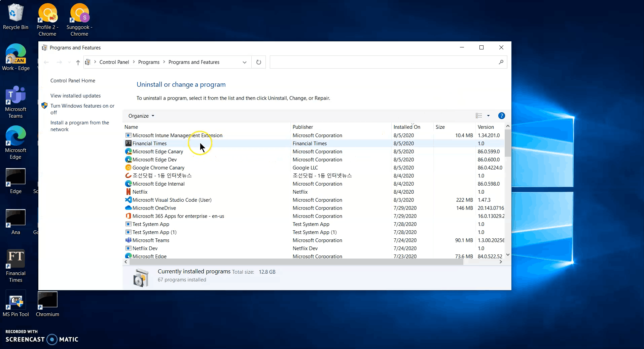Select Google Chrome Canary in program list
This screenshot has height=349, width=644.
click(x=158, y=168)
